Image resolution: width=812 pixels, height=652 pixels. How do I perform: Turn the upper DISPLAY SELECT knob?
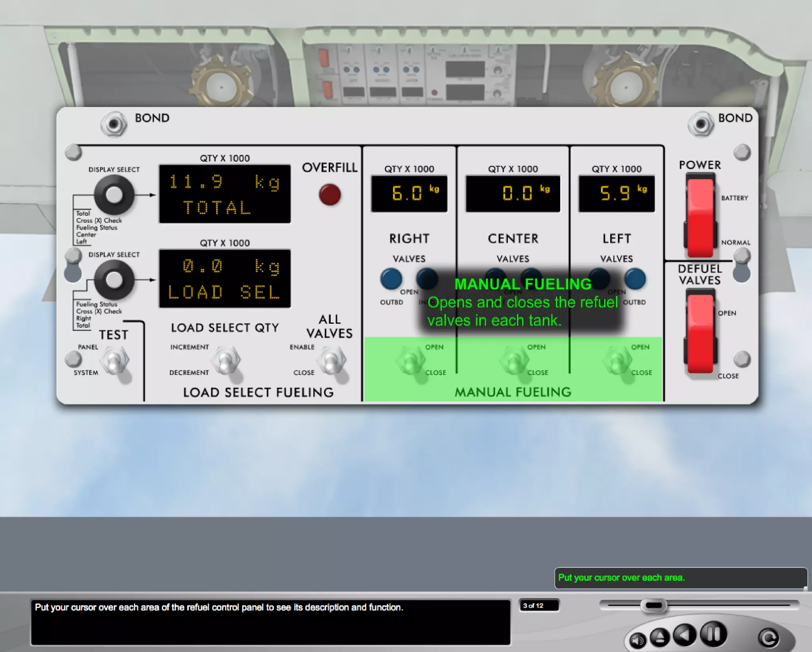(x=114, y=195)
